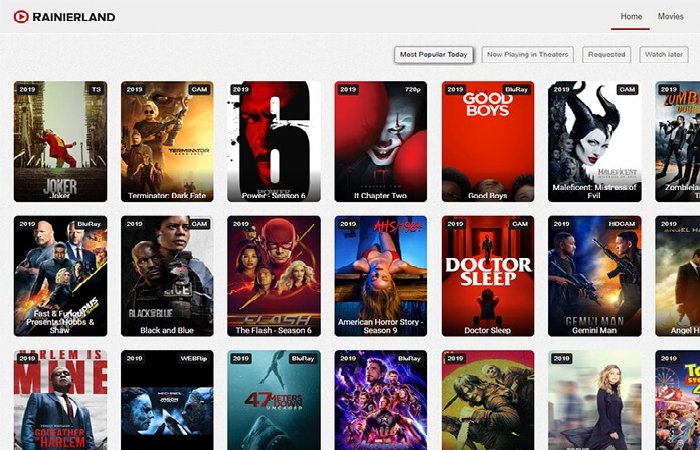Click the Good Boys title caption

pyautogui.click(x=488, y=196)
